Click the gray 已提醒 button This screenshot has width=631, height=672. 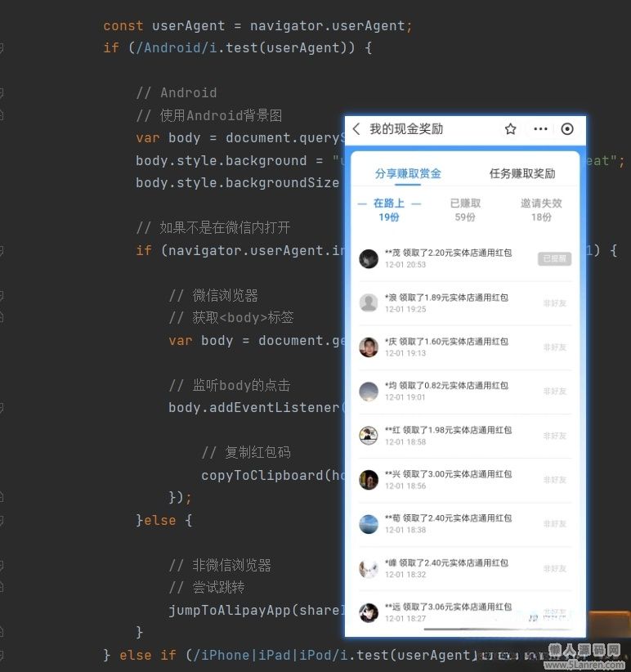click(x=554, y=258)
